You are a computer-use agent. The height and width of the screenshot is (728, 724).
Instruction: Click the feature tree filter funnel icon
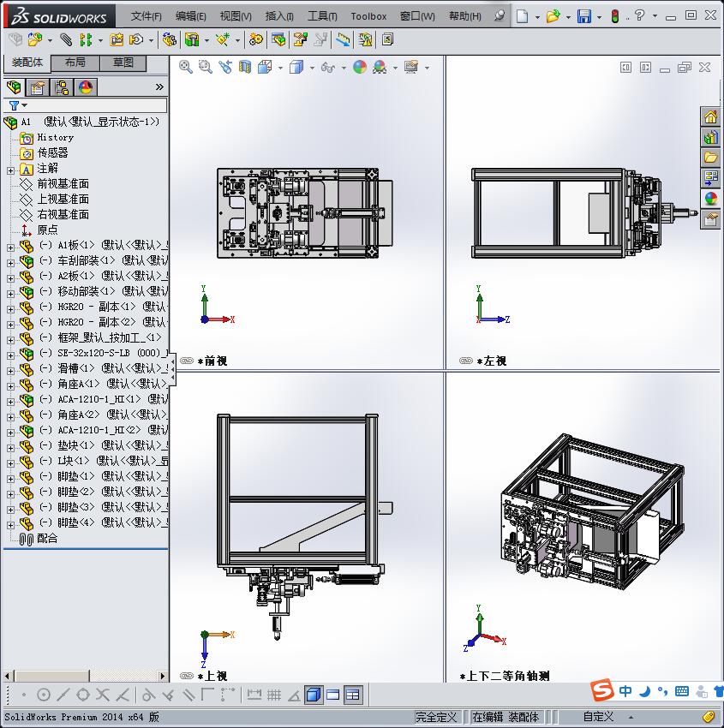coord(14,105)
